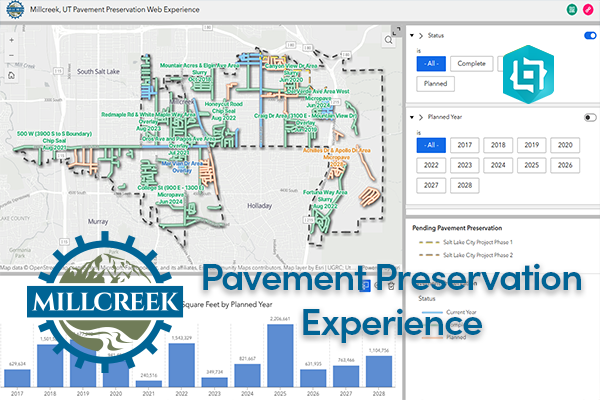
Task: Filter status by Planned
Action: [435, 84]
